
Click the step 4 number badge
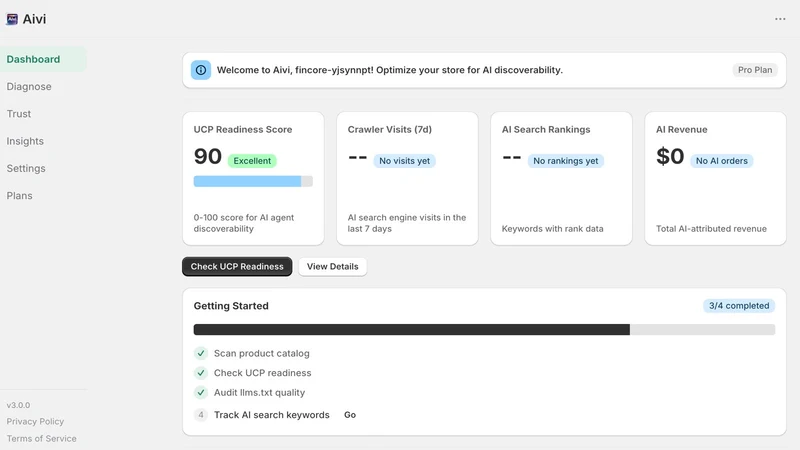coord(201,415)
